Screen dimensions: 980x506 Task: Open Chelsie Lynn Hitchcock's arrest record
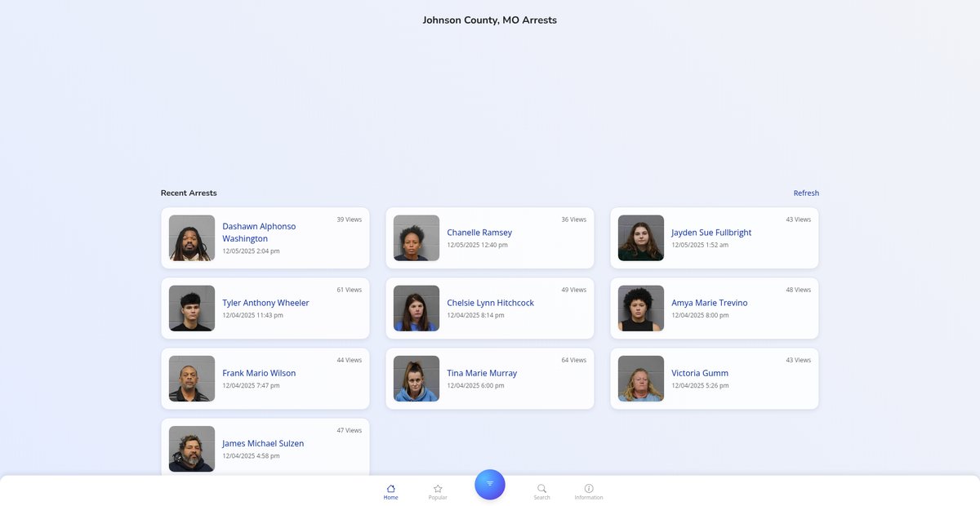[x=490, y=308]
